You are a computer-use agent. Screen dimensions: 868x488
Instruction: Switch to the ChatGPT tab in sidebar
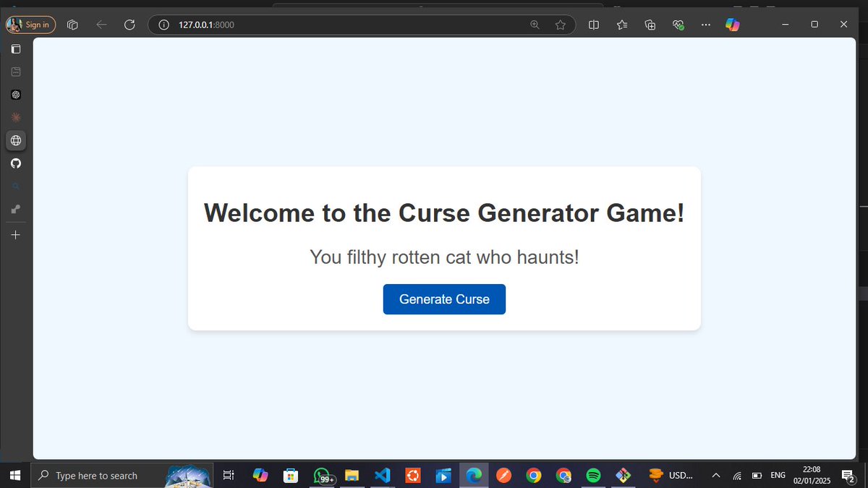pyautogui.click(x=16, y=95)
